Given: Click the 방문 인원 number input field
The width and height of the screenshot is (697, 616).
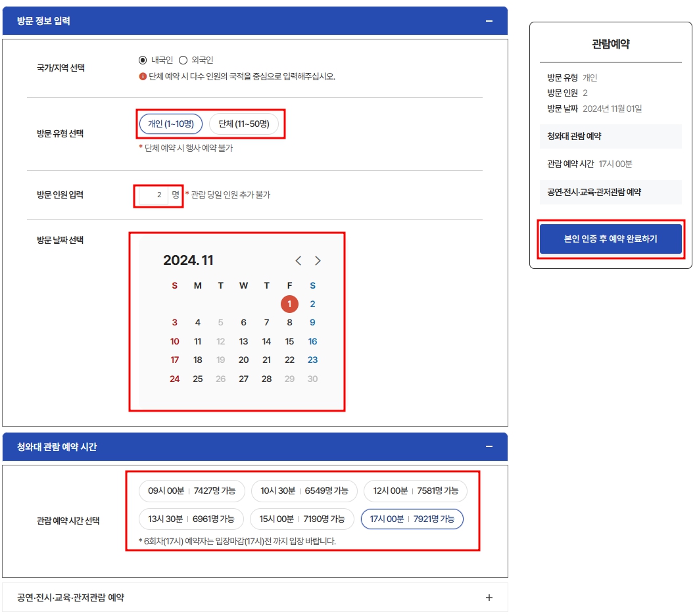Looking at the screenshot, I should (x=153, y=195).
